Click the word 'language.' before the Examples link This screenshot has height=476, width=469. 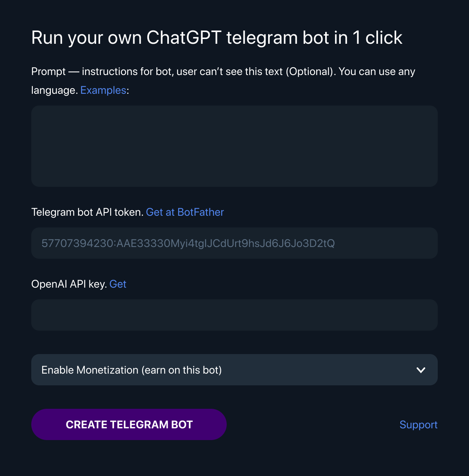coord(54,90)
